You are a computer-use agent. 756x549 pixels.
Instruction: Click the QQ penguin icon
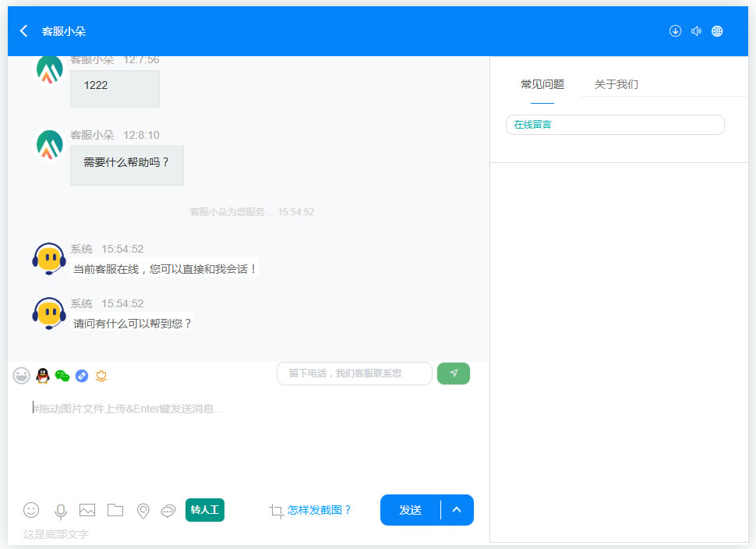click(43, 376)
